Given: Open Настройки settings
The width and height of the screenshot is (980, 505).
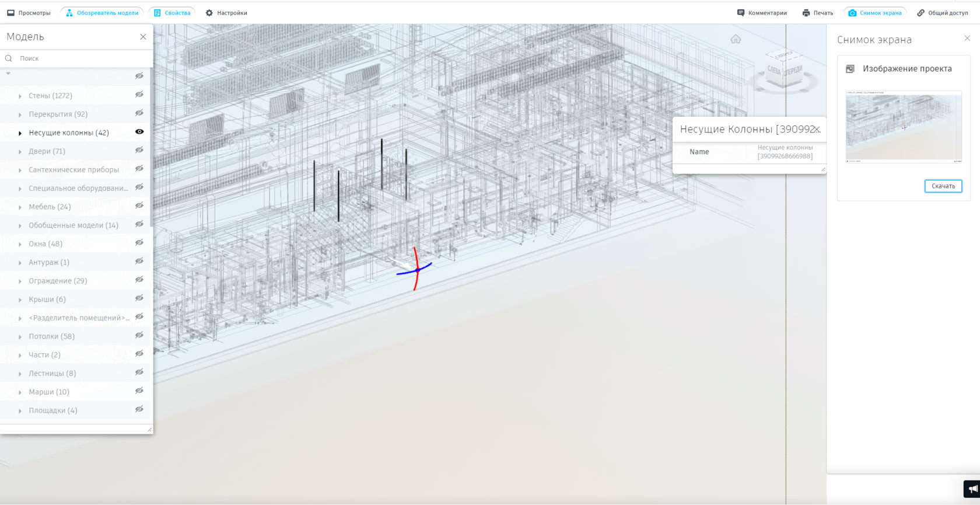Looking at the screenshot, I should [x=226, y=13].
